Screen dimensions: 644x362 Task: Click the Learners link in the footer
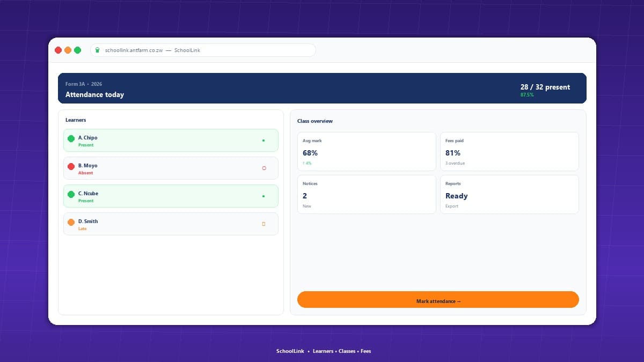pos(324,351)
